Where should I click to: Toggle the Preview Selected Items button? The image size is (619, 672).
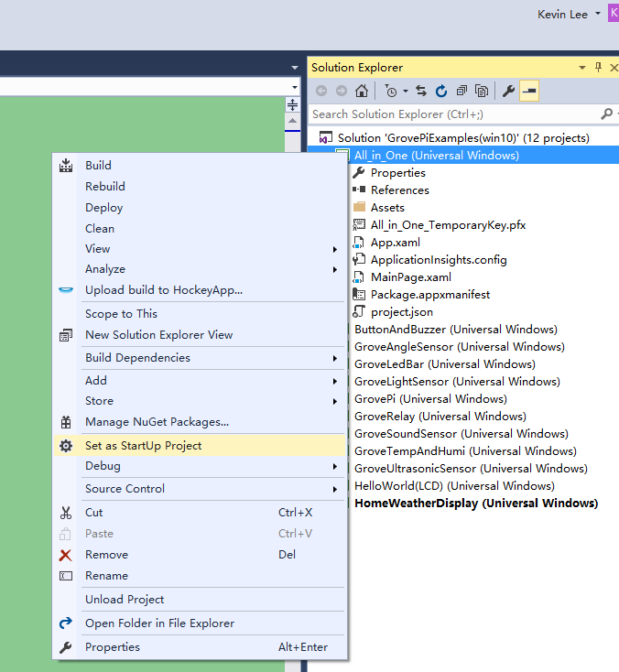tap(529, 91)
